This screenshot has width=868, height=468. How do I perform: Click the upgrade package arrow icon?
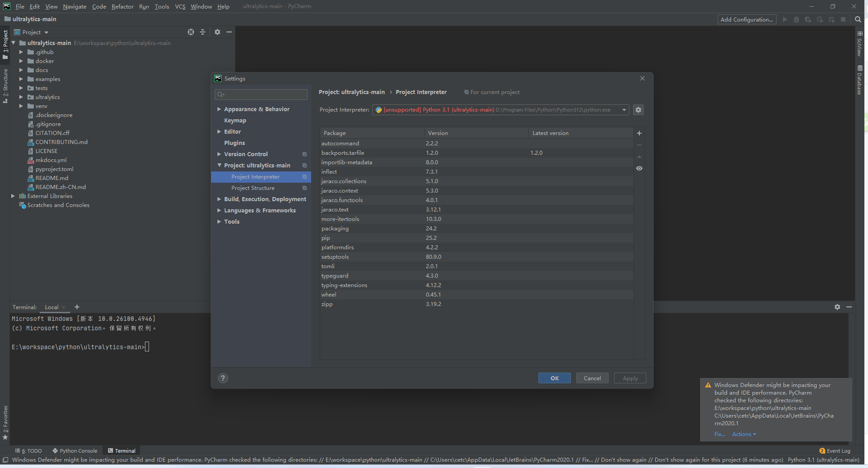click(x=639, y=157)
